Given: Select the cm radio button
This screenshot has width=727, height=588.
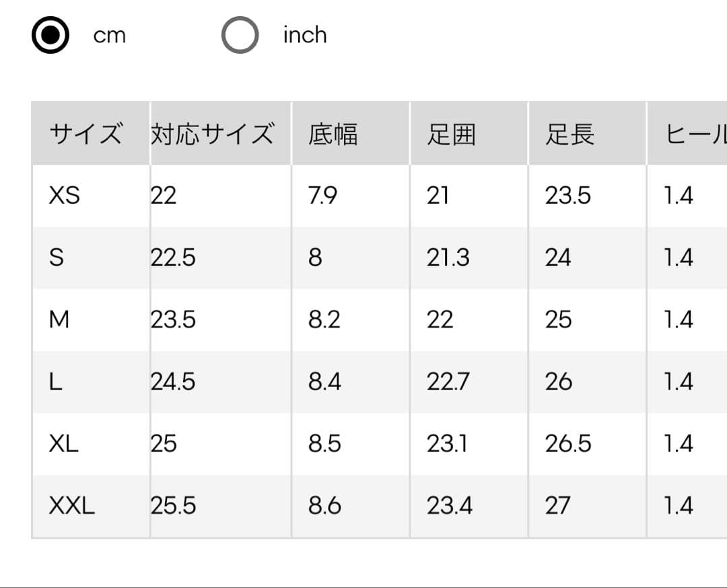Looking at the screenshot, I should (x=50, y=35).
